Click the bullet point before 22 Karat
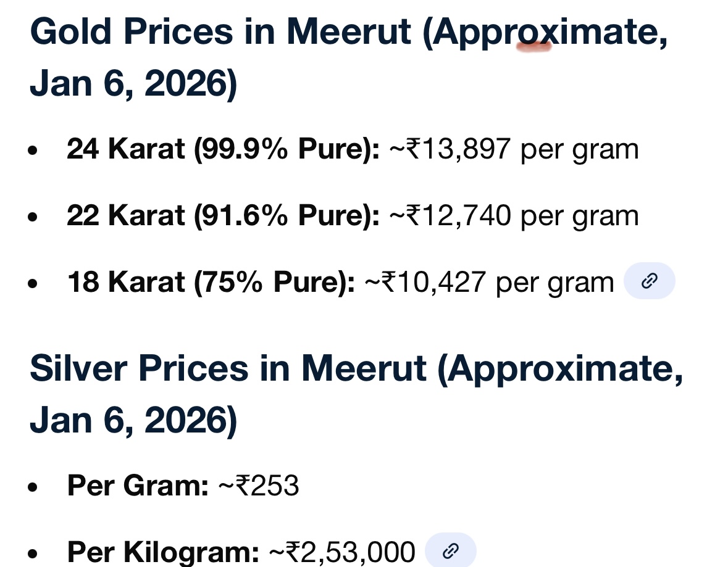This screenshot has width=728, height=567. click(34, 217)
